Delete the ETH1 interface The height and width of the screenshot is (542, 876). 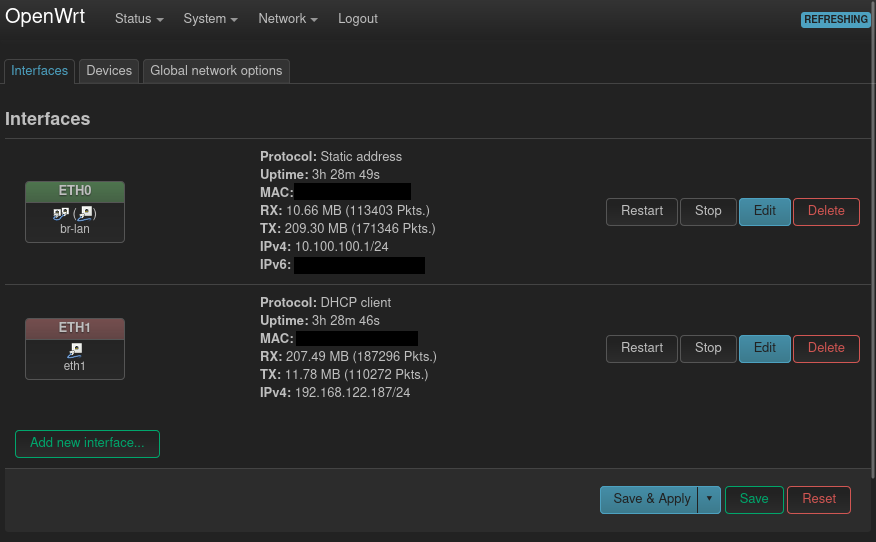[826, 348]
